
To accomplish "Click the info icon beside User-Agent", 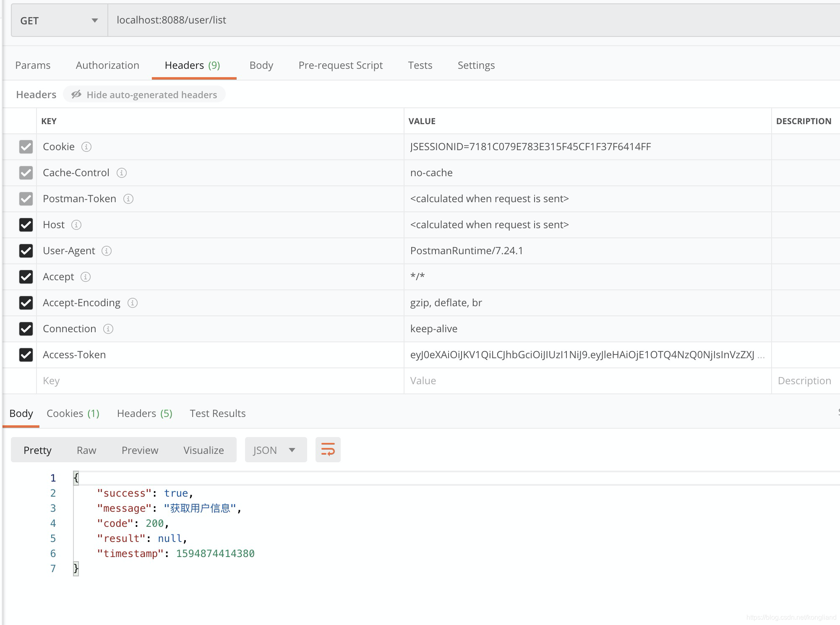I will pyautogui.click(x=107, y=251).
